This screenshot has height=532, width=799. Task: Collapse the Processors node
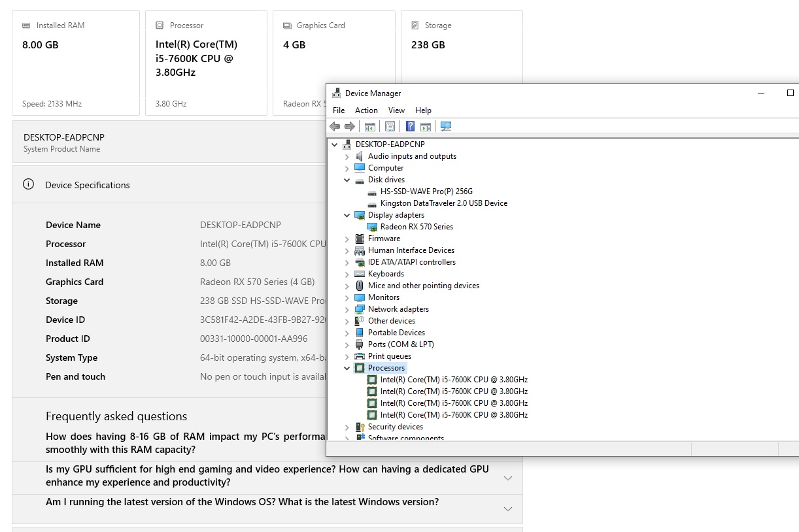[x=347, y=368]
